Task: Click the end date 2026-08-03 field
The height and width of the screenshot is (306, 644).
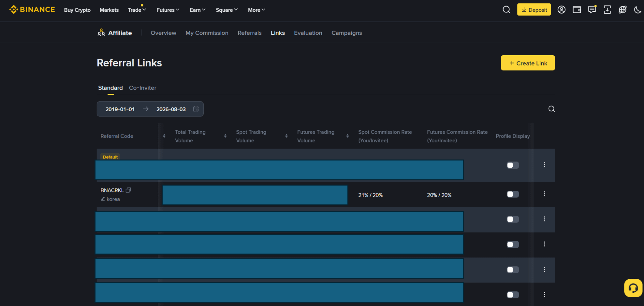Action: pos(171,109)
